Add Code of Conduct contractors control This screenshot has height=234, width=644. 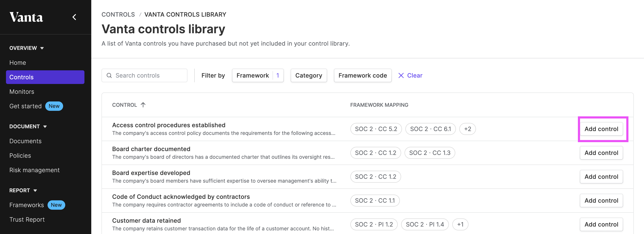tap(601, 201)
